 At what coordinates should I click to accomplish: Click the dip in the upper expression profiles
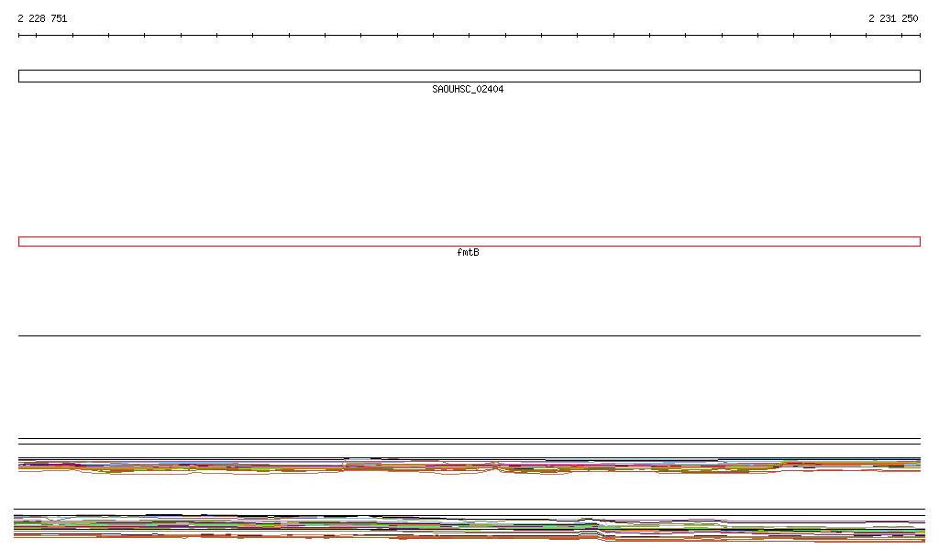pos(496,467)
